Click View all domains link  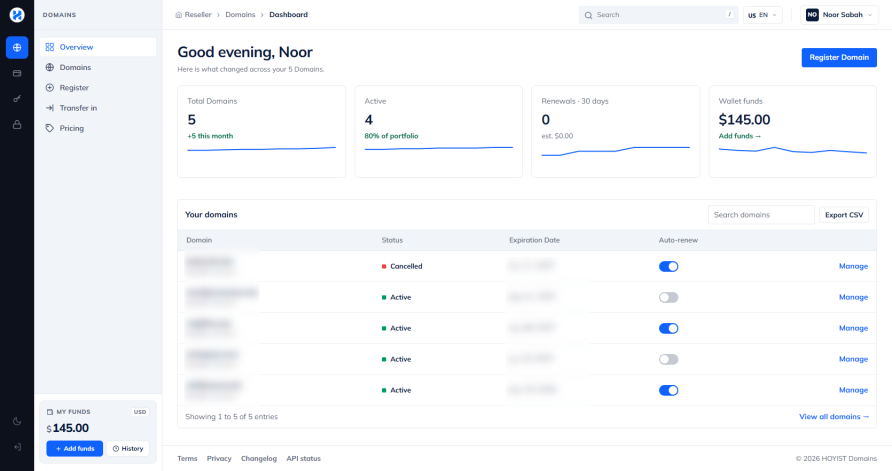pyautogui.click(x=834, y=417)
